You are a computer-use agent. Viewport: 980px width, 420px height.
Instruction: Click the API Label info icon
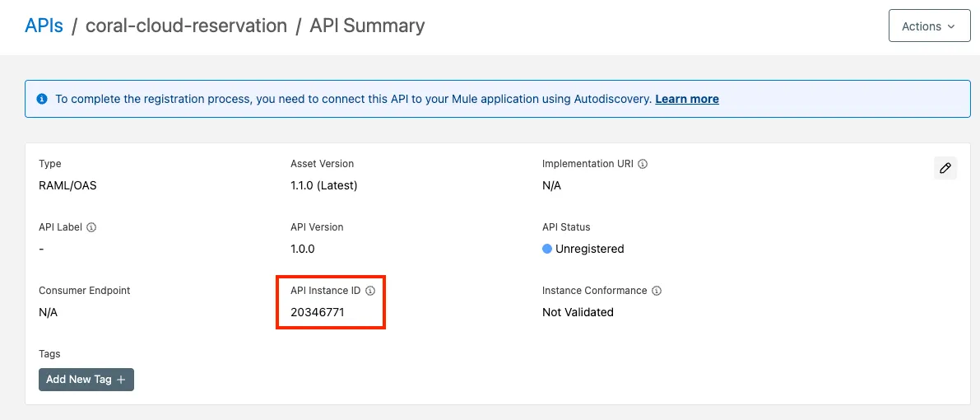pos(91,227)
